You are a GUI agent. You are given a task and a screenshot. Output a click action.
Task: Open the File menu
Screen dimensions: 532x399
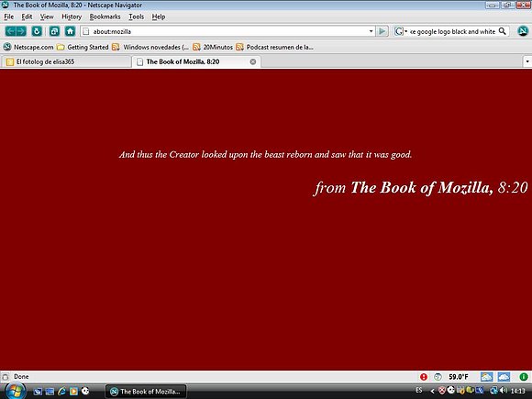pos(9,17)
